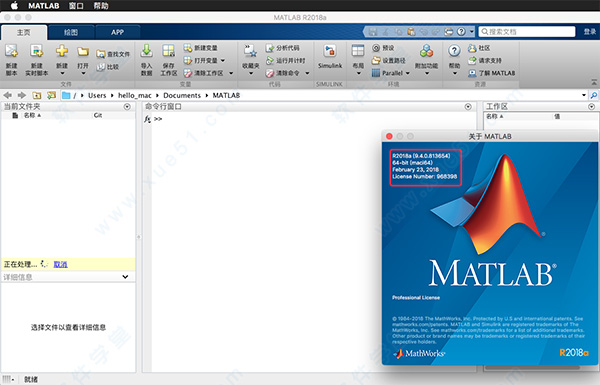The width and height of the screenshot is (600, 385).
Task: Switch to the 绘图 (Plots) tab
Action: coord(71,33)
